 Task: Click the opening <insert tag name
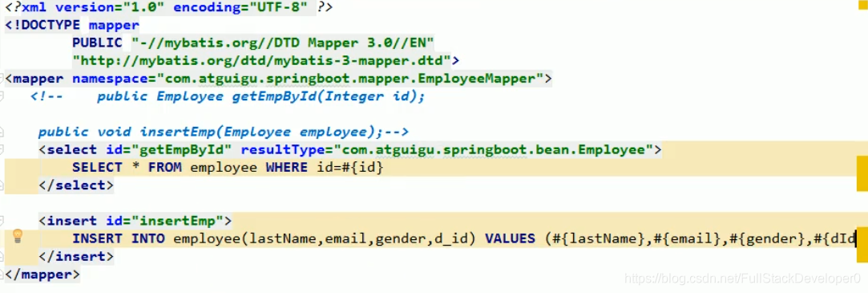[x=67, y=221]
